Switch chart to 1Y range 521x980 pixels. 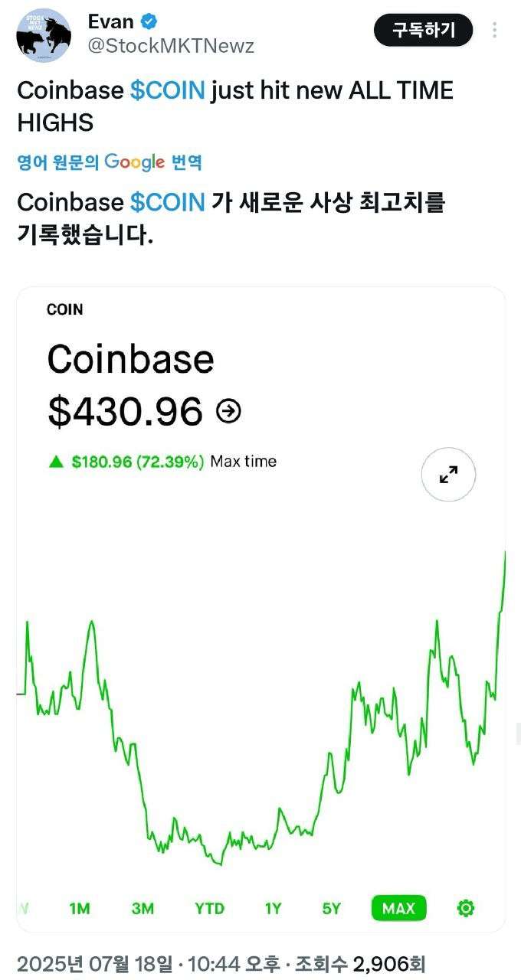pyautogui.click(x=274, y=908)
